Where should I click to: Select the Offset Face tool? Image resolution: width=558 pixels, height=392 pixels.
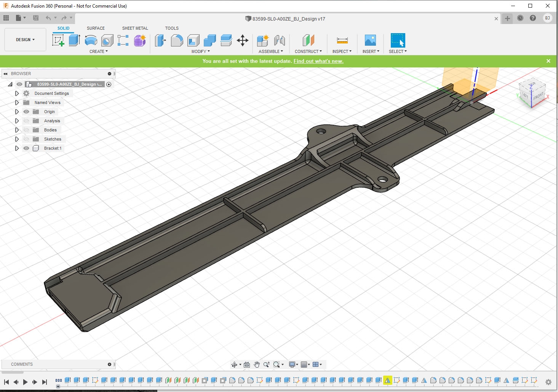click(x=226, y=40)
